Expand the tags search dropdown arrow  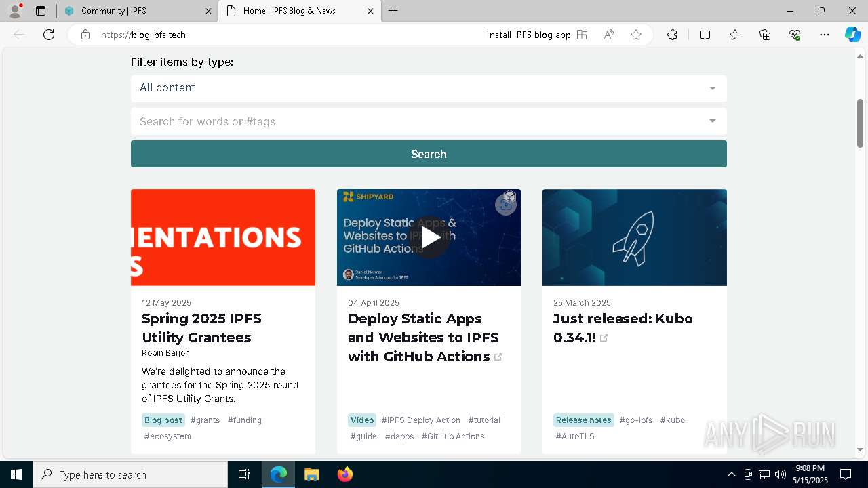click(x=712, y=121)
